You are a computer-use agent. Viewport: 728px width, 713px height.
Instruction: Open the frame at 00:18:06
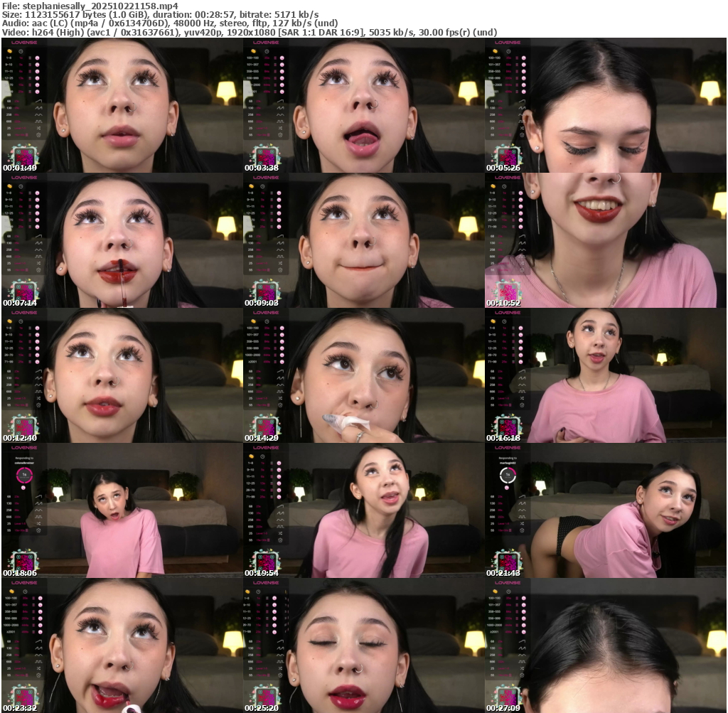(122, 510)
